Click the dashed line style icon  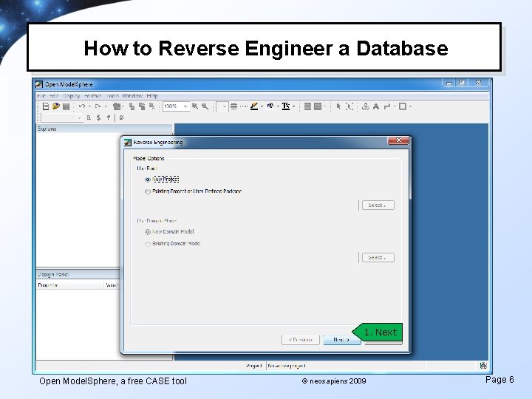[244, 106]
